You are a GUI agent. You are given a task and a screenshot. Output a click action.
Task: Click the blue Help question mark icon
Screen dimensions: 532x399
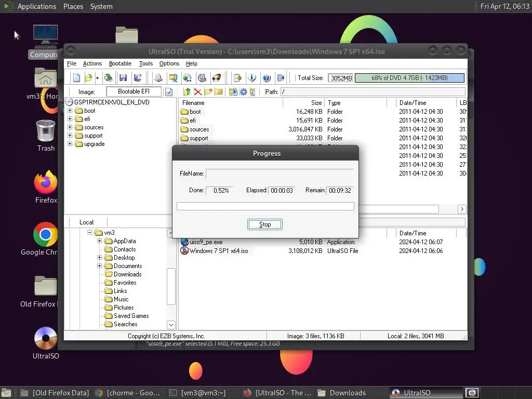[x=267, y=78]
